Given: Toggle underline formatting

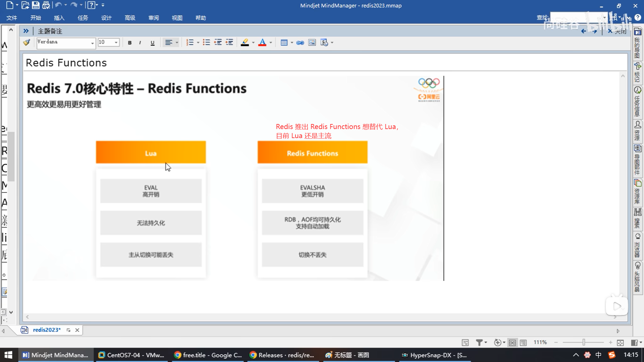Looking at the screenshot, I should click(153, 43).
